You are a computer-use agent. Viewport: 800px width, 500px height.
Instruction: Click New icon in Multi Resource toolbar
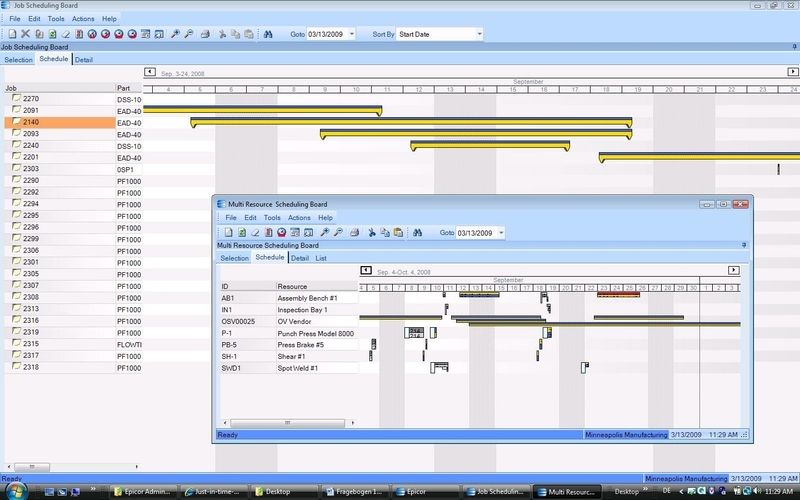pos(227,232)
